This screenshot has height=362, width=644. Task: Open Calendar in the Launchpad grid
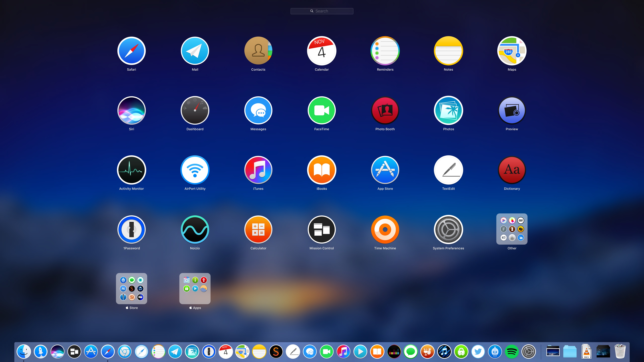click(322, 51)
